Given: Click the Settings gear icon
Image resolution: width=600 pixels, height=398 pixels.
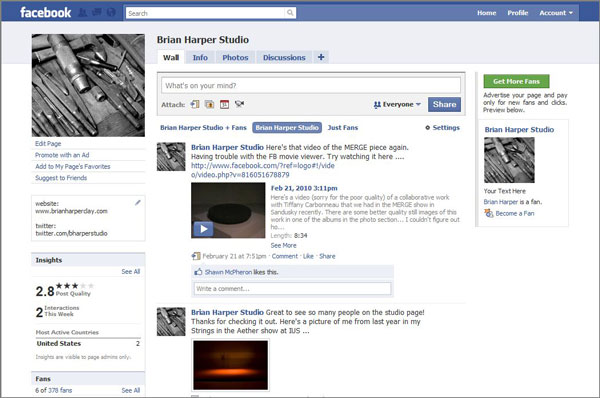Looking at the screenshot, I should click(428, 127).
